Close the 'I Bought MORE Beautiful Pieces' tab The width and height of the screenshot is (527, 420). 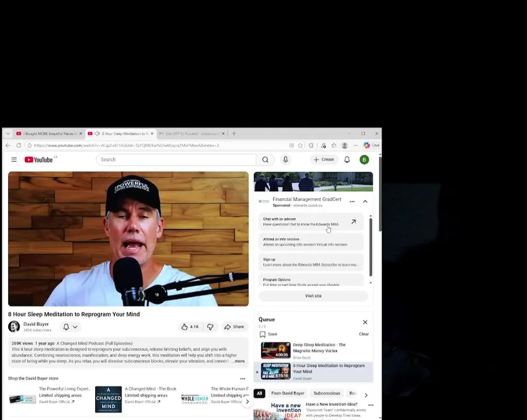(x=81, y=134)
